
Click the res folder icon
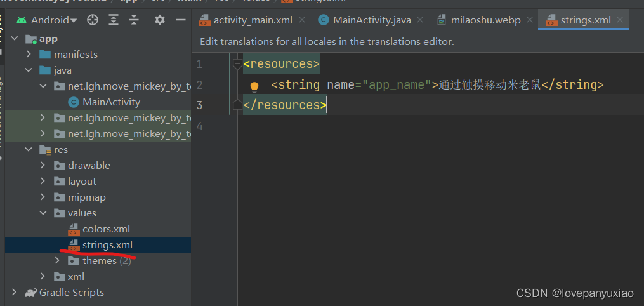45,150
